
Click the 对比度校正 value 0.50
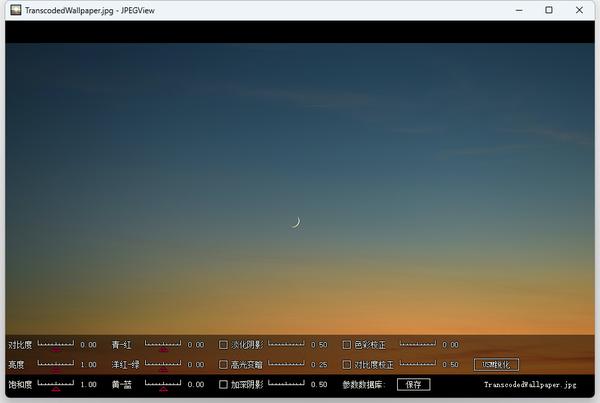[x=450, y=364]
